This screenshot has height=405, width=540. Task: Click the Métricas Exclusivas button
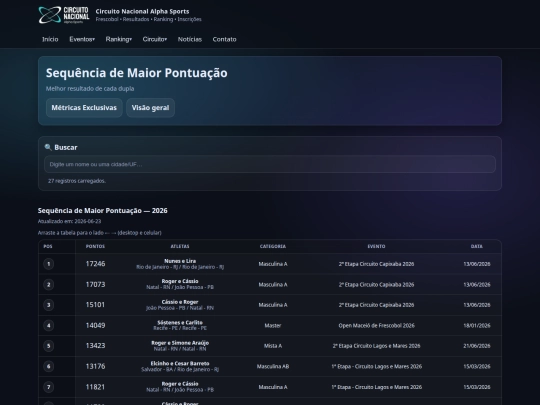click(x=84, y=108)
